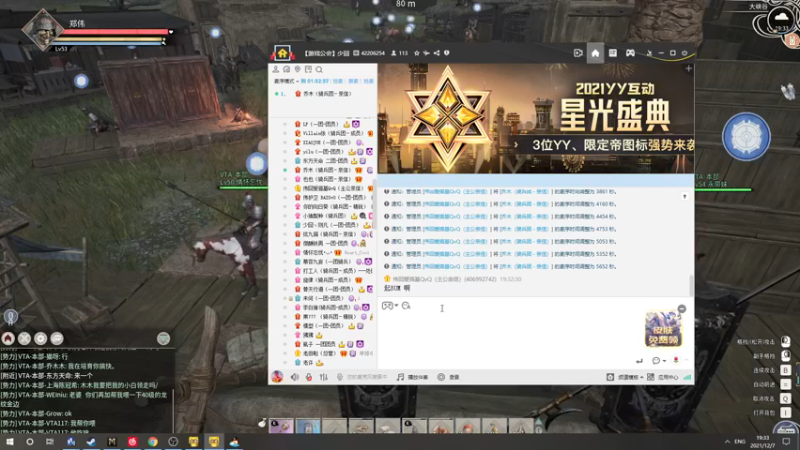
Task: Select the highlighted home tab icon
Action: tap(595, 53)
